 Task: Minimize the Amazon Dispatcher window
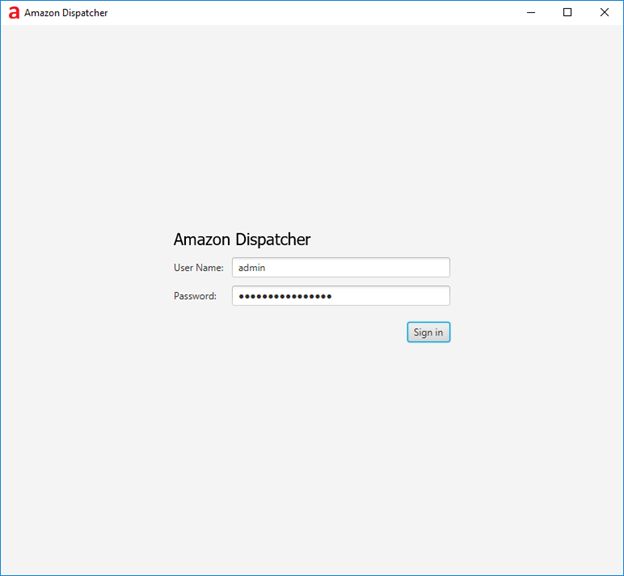pos(531,12)
